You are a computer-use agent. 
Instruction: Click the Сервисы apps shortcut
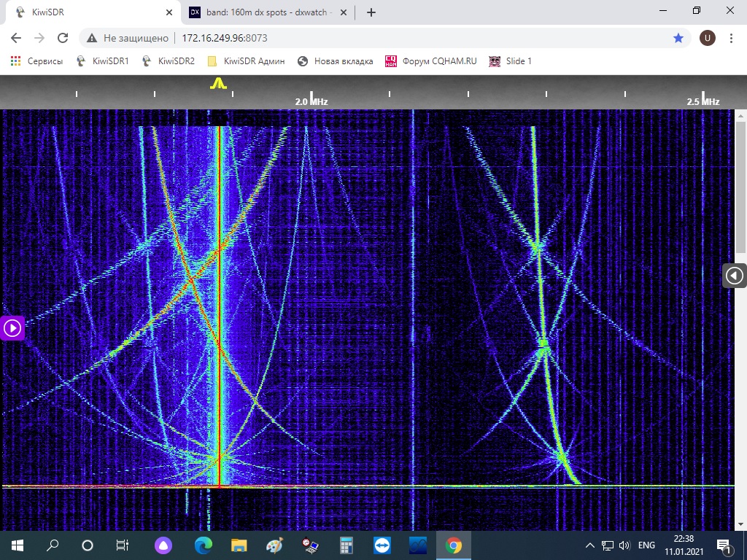[x=36, y=61]
